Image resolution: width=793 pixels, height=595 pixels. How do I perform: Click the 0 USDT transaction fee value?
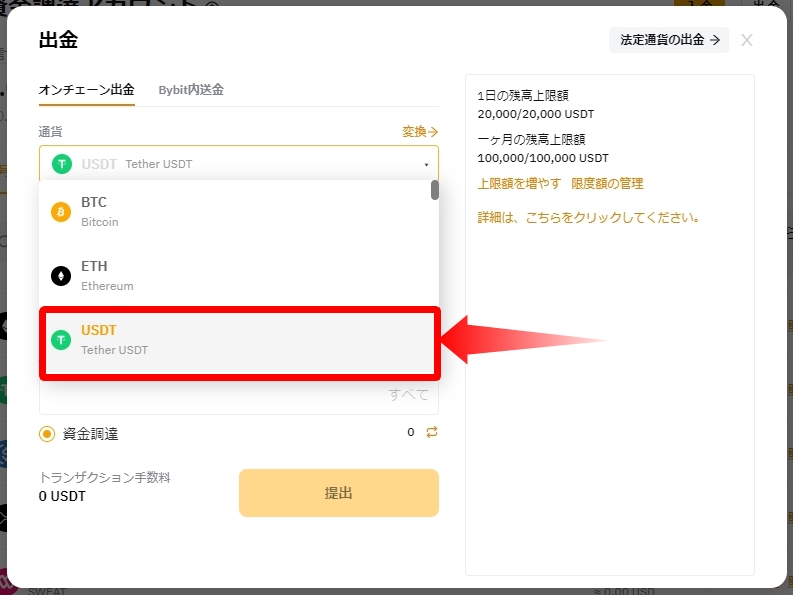tap(62, 496)
